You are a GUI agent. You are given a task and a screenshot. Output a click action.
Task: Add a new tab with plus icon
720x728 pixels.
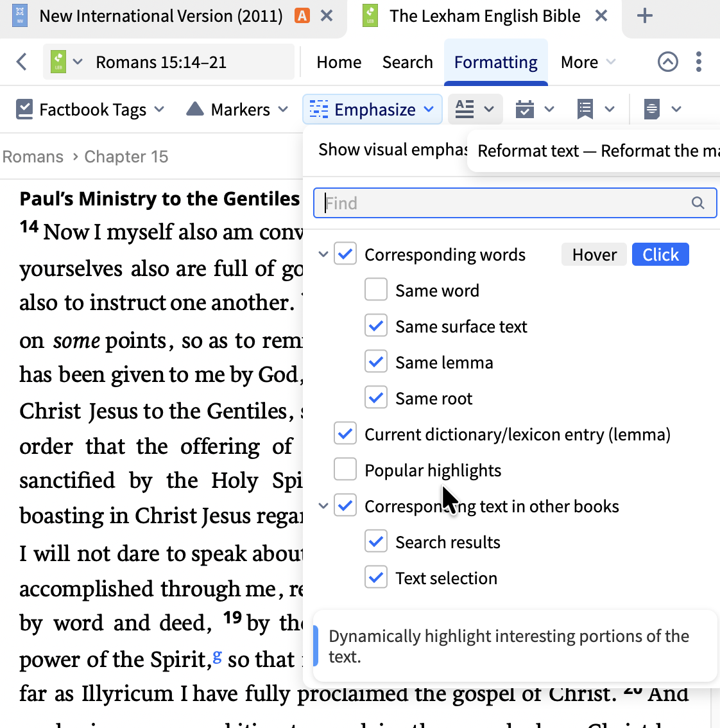coord(644,16)
